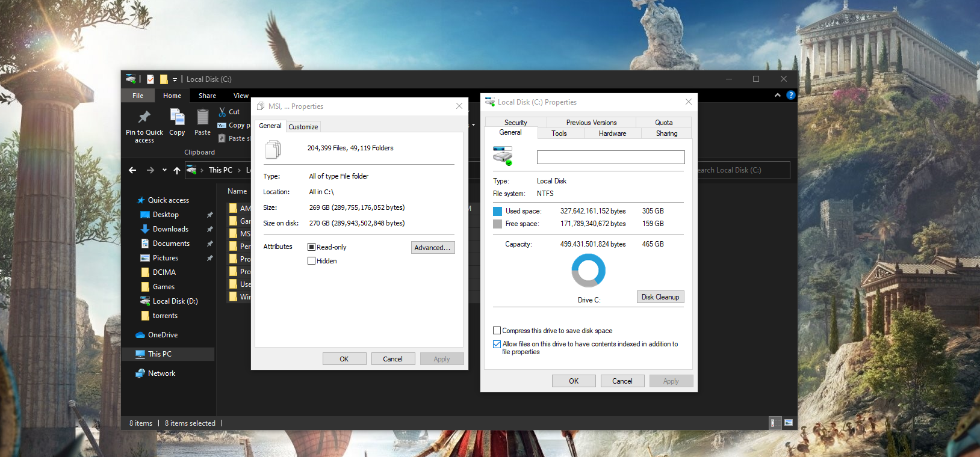
Task: Open the Quota tab
Action: (x=663, y=123)
